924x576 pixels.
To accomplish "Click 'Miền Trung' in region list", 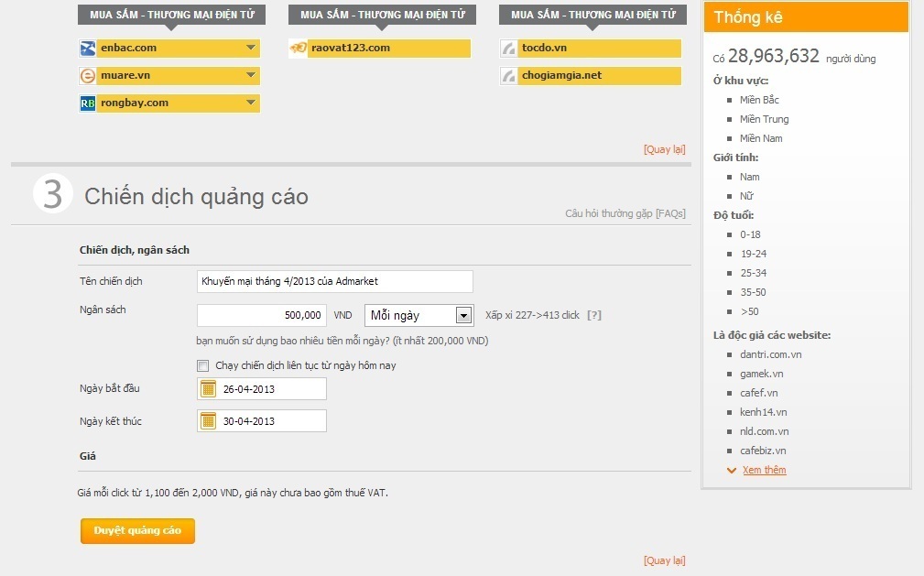I will (x=765, y=119).
